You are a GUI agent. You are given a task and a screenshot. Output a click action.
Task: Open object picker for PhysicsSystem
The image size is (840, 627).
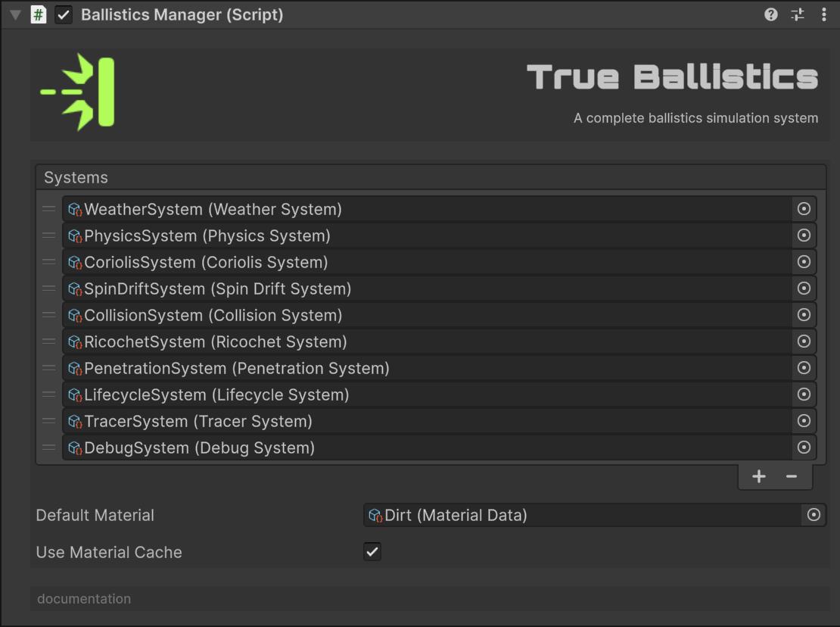[x=804, y=236]
